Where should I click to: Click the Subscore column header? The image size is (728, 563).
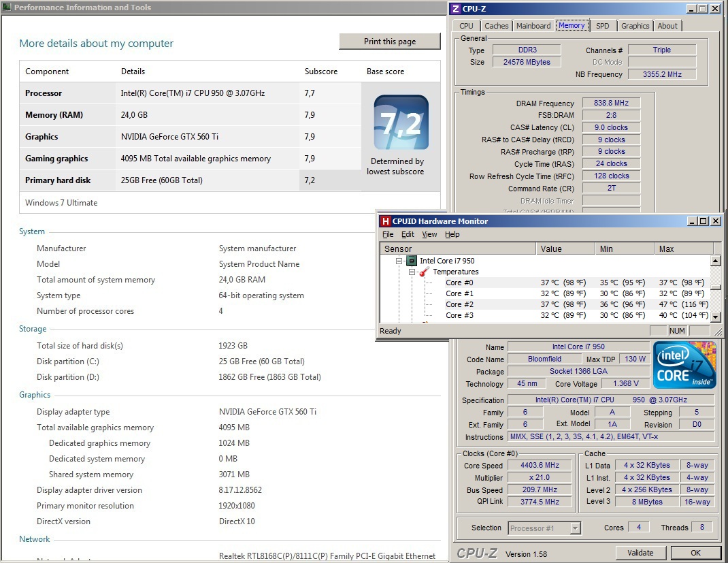click(321, 71)
